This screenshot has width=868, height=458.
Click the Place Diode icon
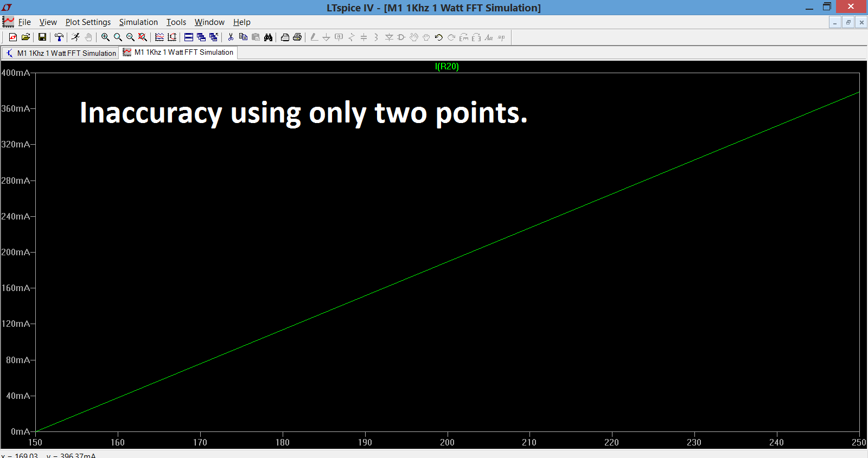tap(389, 37)
